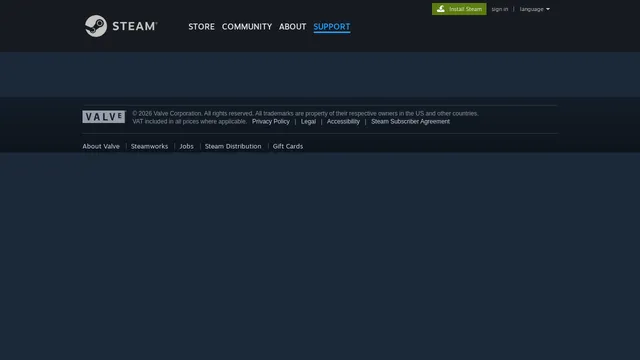This screenshot has width=640, height=360.
Task: Visit the About Valve link
Action: pos(101,146)
